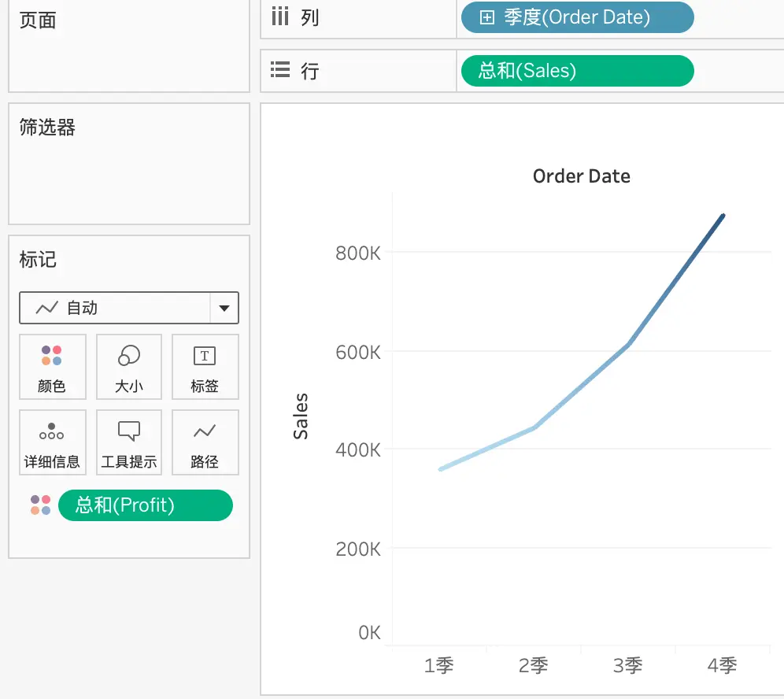Click the 800K axis label
This screenshot has width=784, height=699.
(x=358, y=253)
